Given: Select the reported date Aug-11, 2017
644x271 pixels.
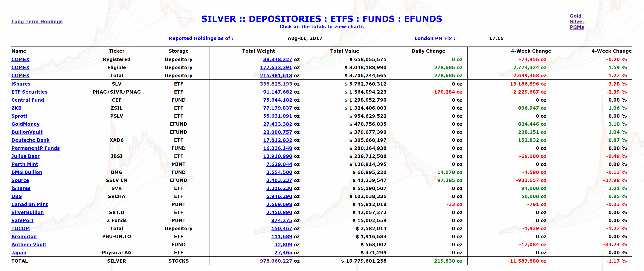Looking at the screenshot, I should 305,38.
